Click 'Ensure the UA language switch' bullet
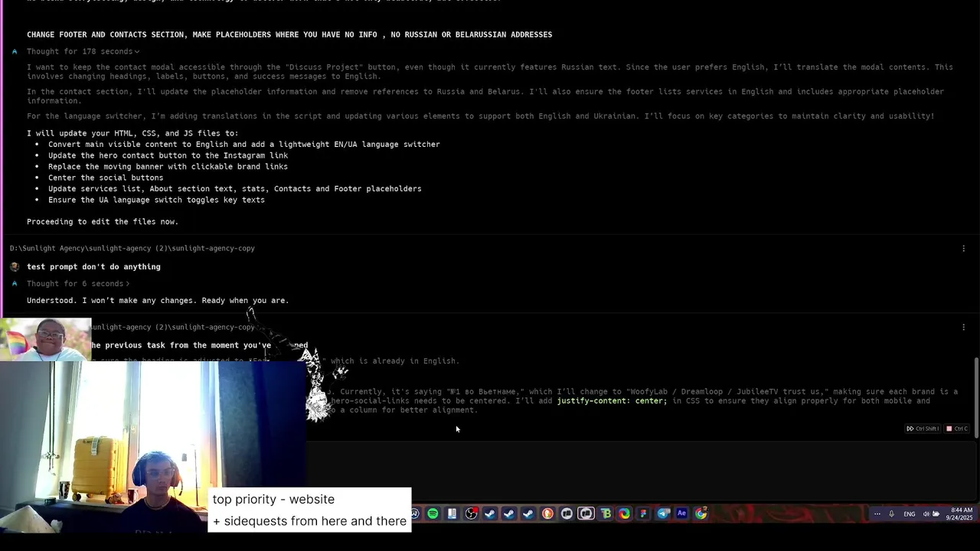The height and width of the screenshot is (551, 980). pos(156,200)
